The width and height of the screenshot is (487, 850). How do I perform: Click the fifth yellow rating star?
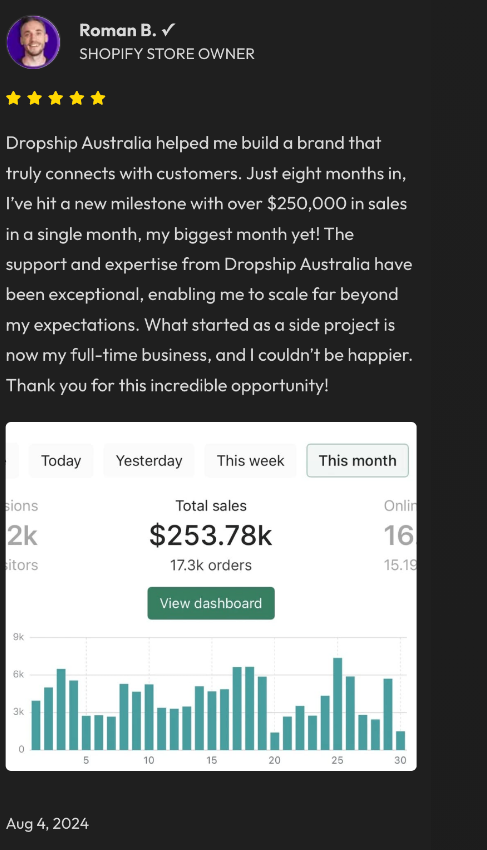[x=98, y=98]
